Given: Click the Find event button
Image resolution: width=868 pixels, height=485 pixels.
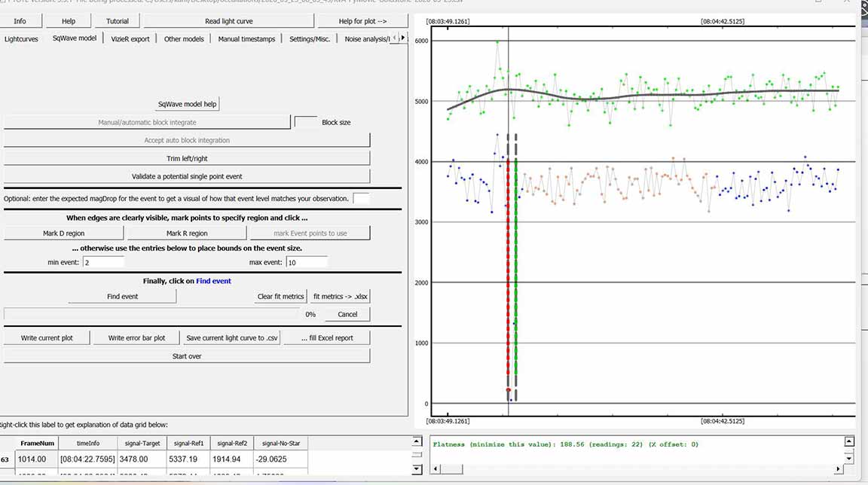Looking at the screenshot, I should 122,297.
